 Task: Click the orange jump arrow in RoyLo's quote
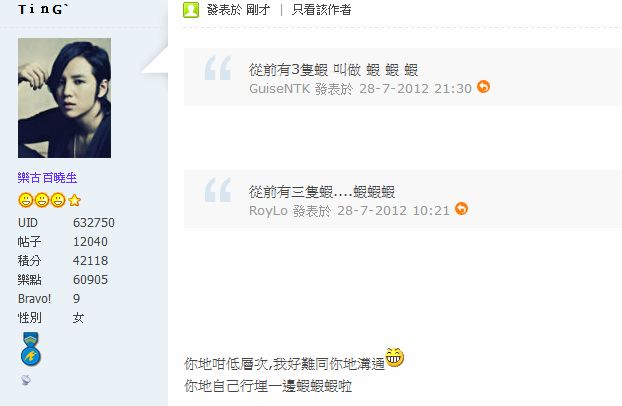click(x=461, y=209)
